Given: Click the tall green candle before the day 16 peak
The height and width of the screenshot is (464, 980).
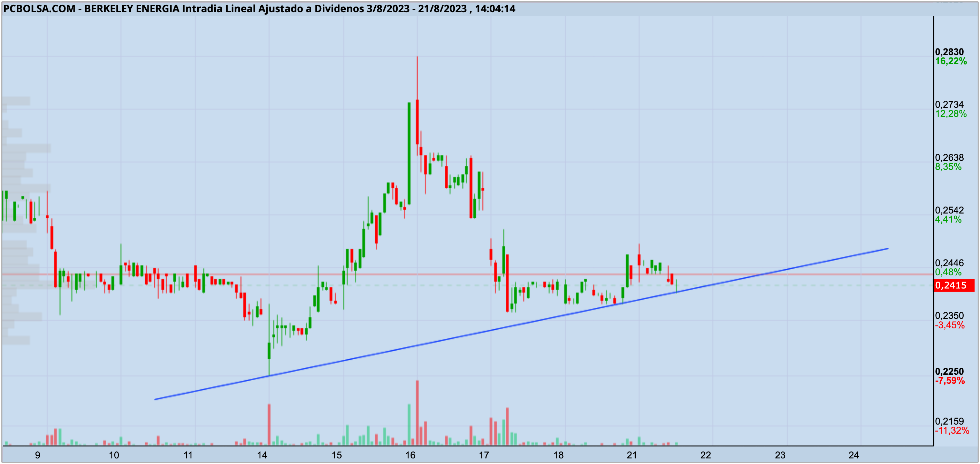Looking at the screenshot, I should [x=409, y=153].
